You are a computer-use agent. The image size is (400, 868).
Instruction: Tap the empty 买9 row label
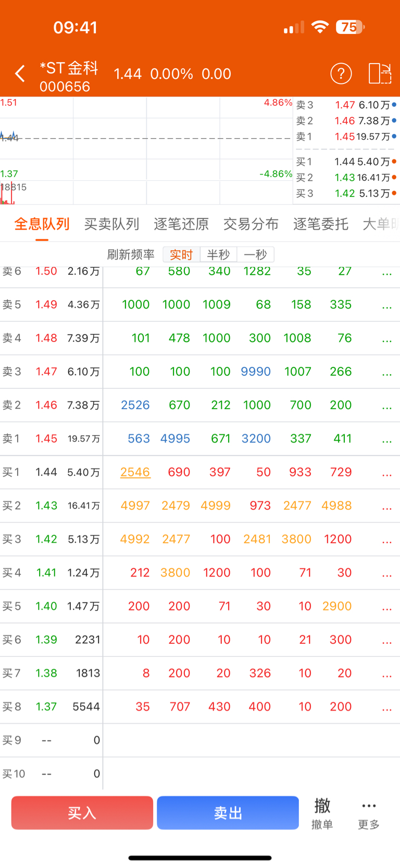12,740
